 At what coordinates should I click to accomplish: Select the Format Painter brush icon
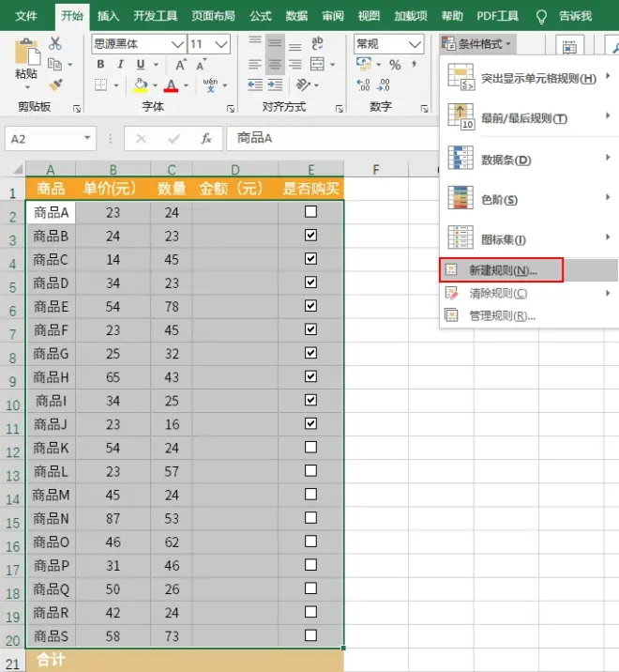click(55, 84)
